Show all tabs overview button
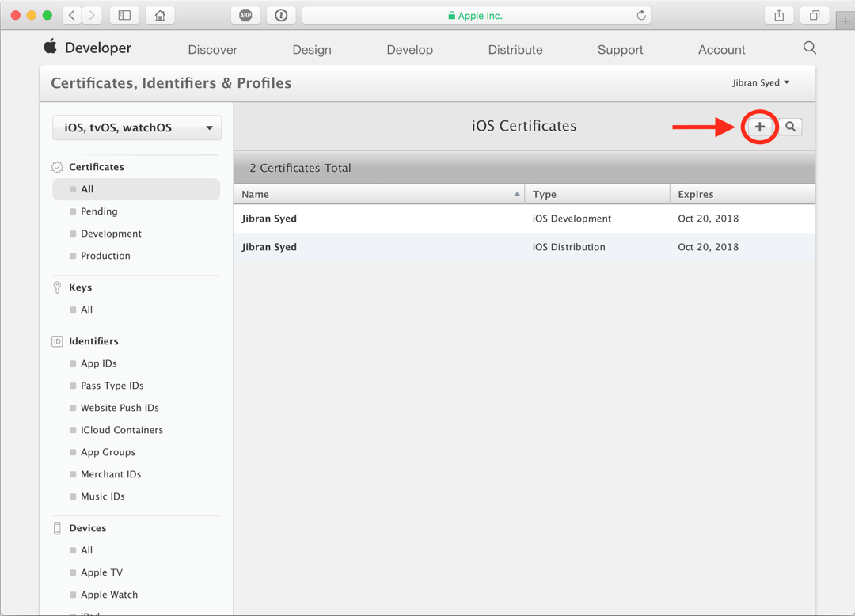The width and height of the screenshot is (855, 616). click(815, 15)
